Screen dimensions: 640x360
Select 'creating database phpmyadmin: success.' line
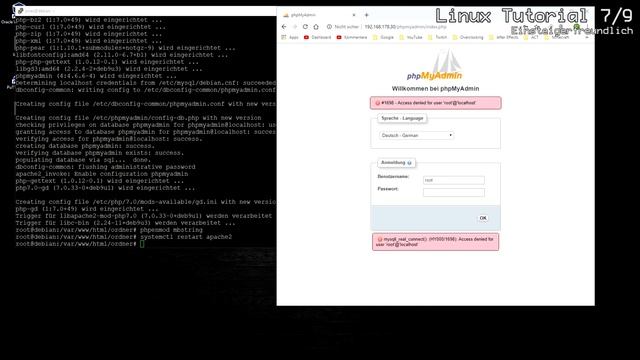coord(85,146)
